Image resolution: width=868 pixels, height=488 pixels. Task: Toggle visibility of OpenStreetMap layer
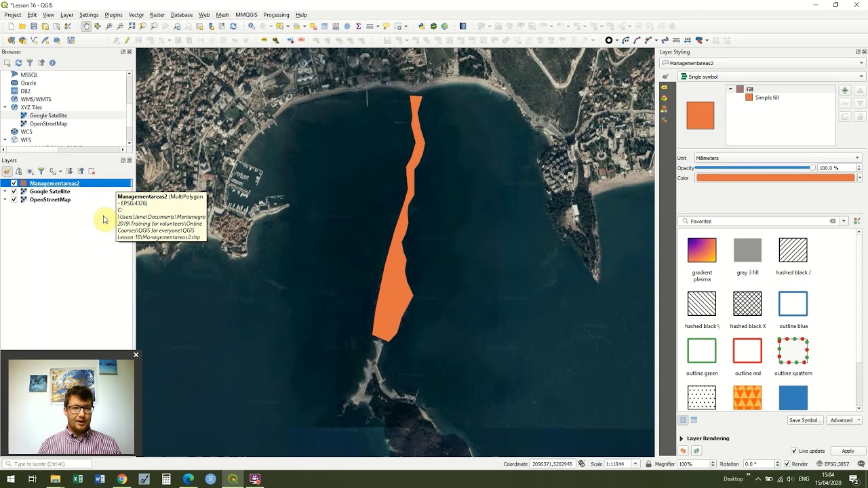pyautogui.click(x=14, y=199)
